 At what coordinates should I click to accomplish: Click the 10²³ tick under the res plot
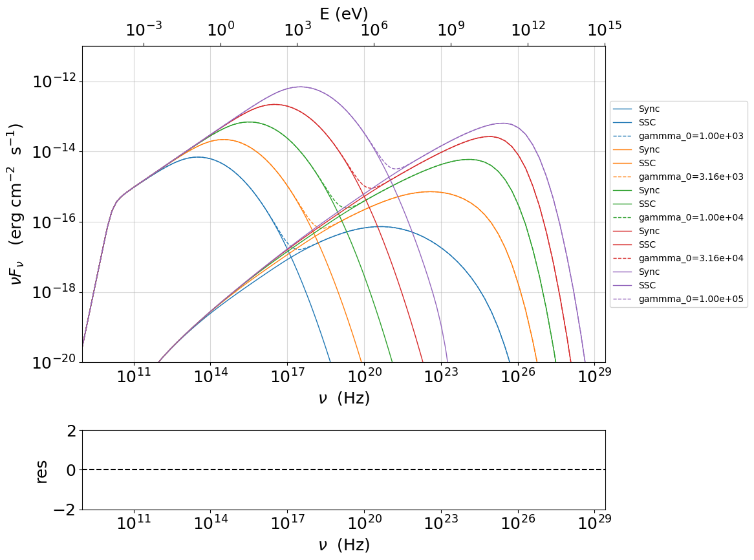[x=441, y=522]
